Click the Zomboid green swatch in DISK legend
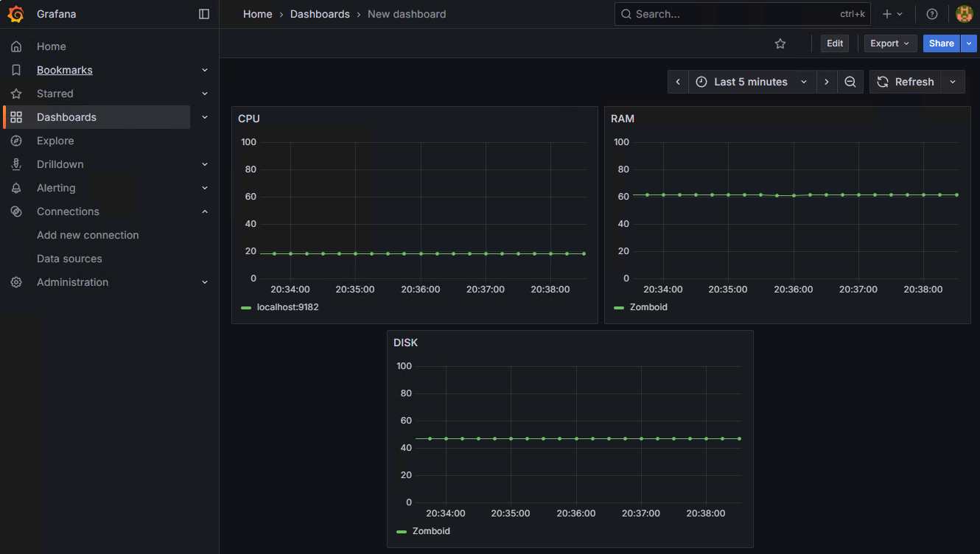Viewport: 980px width, 554px height. coord(402,531)
